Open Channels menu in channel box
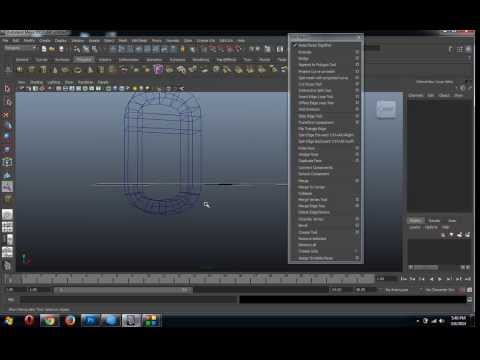Viewport: 480px width, 360px height. 416,95
